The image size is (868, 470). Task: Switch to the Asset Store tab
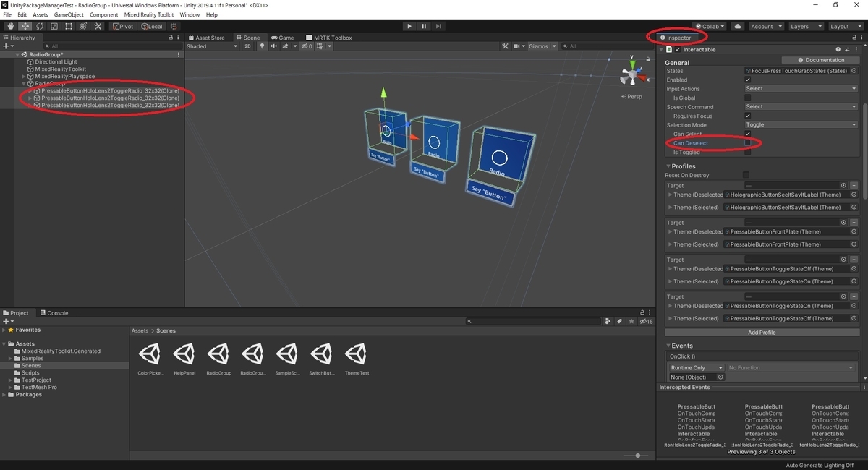[x=206, y=38]
